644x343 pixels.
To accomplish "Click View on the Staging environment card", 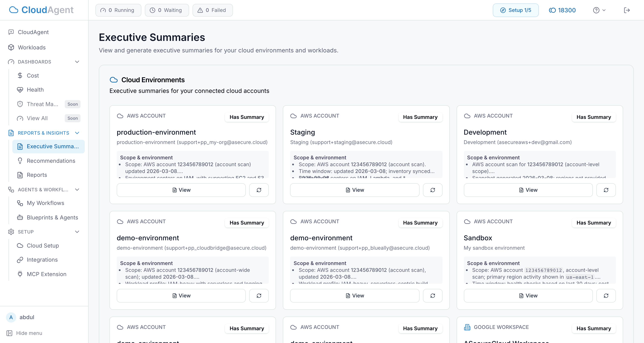I will pos(354,190).
